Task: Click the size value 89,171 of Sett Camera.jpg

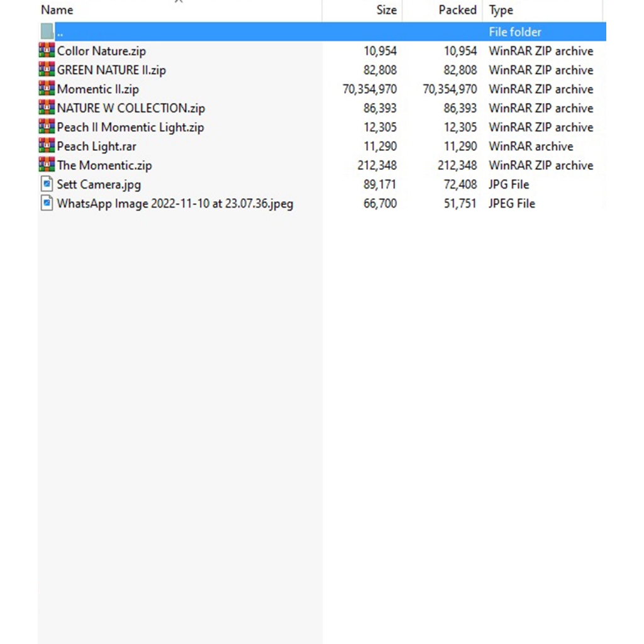Action: pos(380,184)
